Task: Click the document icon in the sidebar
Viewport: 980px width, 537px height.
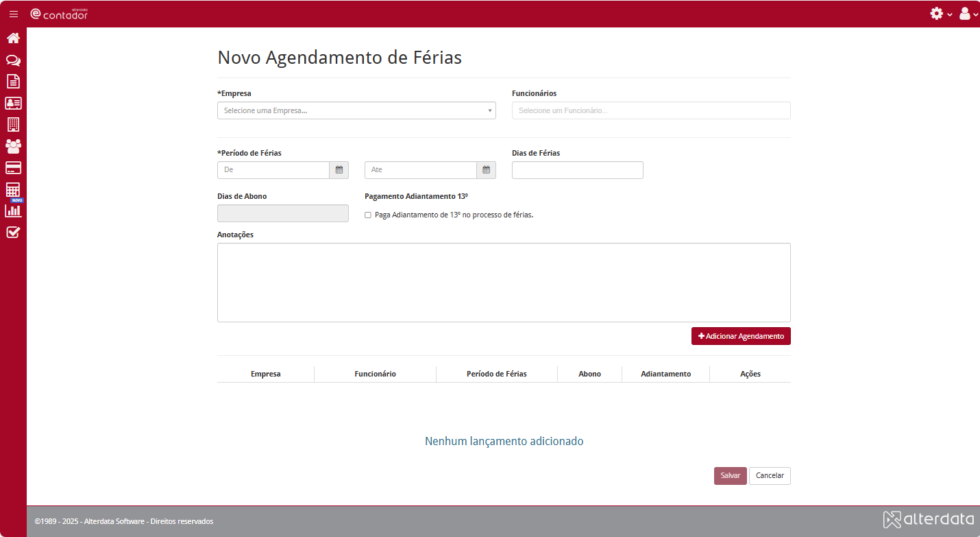Action: [13, 82]
